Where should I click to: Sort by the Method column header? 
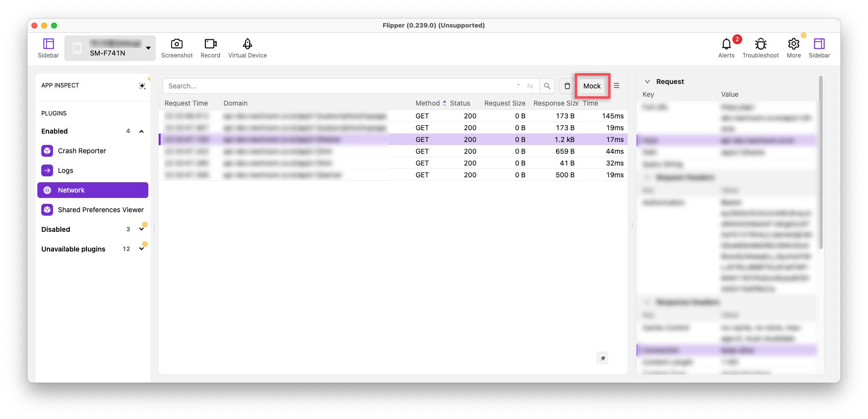pyautogui.click(x=428, y=103)
